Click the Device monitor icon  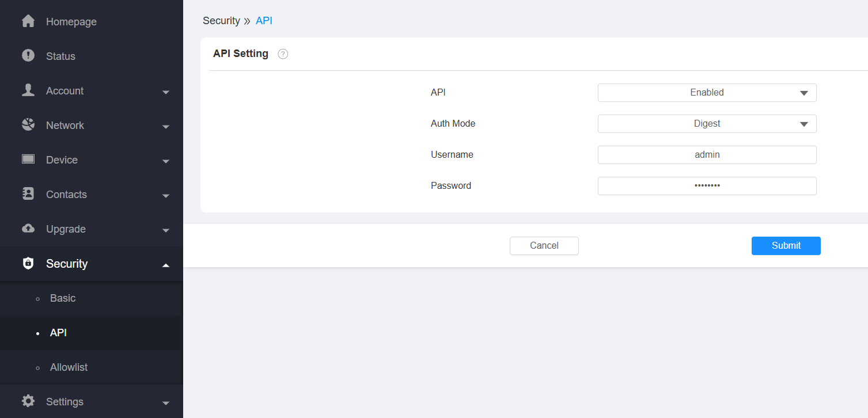[28, 159]
